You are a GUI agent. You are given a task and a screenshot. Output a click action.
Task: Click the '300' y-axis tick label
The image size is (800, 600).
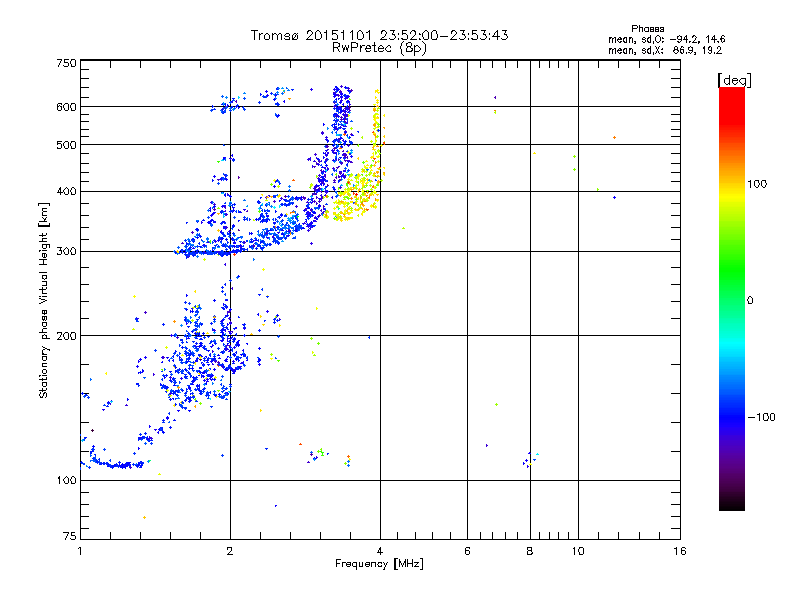tap(67, 252)
